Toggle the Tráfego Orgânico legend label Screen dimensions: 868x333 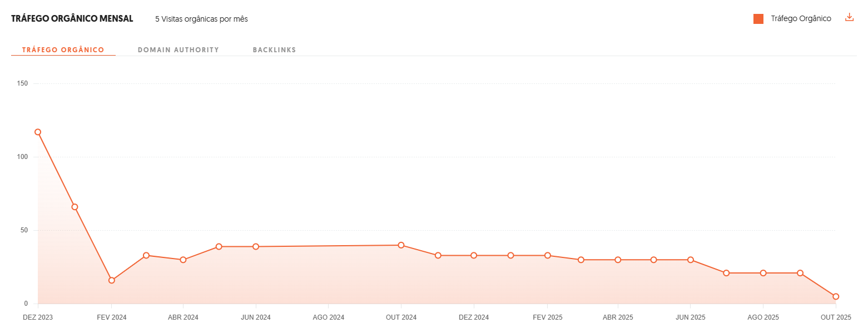(x=801, y=19)
